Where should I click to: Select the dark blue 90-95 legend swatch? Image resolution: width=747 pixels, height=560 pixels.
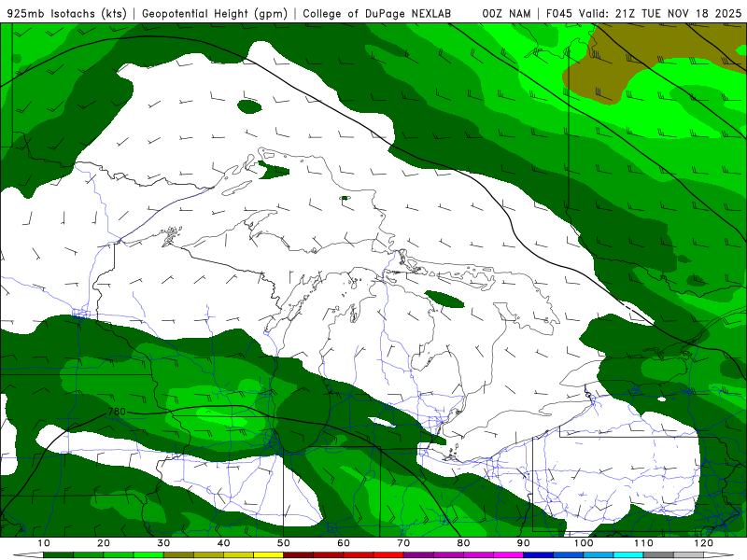pos(539,555)
